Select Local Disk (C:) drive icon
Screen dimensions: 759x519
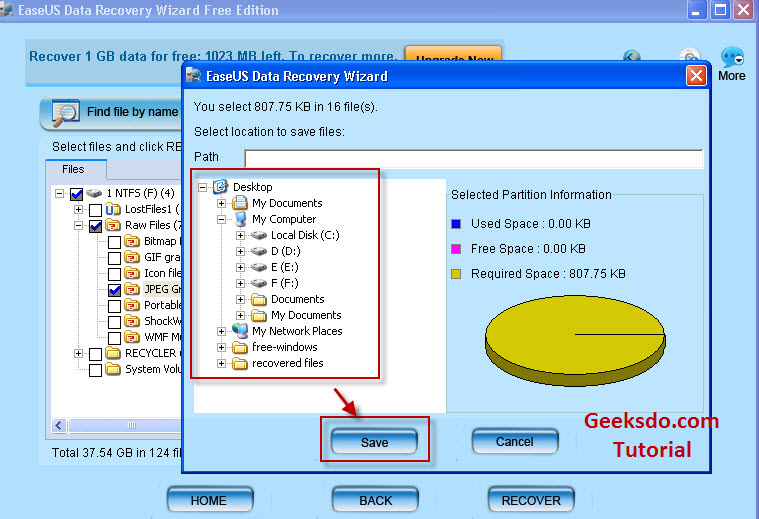tap(259, 235)
